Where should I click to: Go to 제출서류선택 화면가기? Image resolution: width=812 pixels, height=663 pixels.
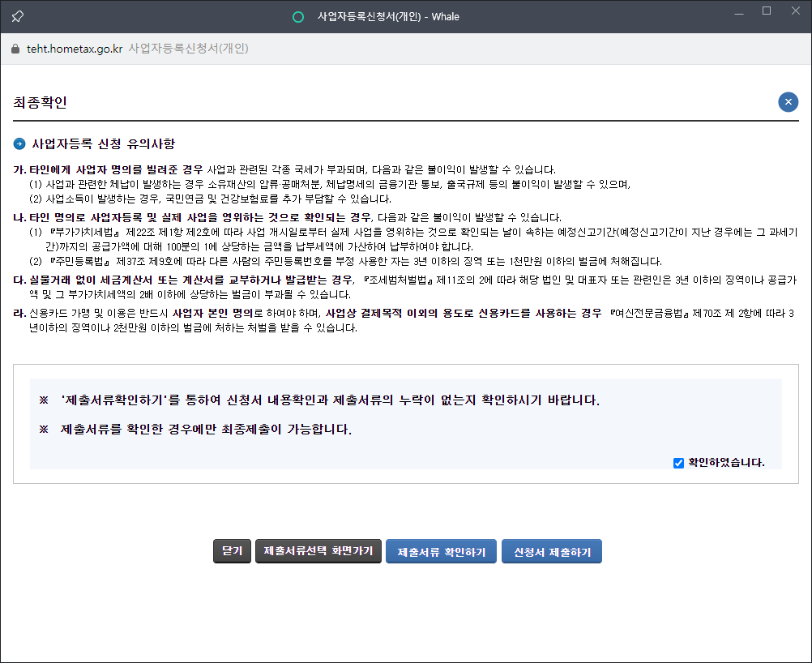(x=318, y=550)
